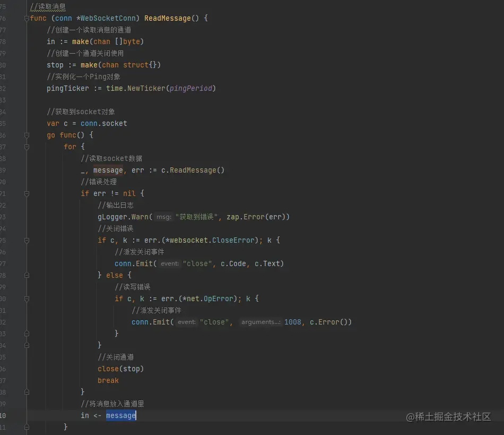Click 'close(stop)' statement
Image resolution: width=504 pixels, height=435 pixels.
[120, 369]
